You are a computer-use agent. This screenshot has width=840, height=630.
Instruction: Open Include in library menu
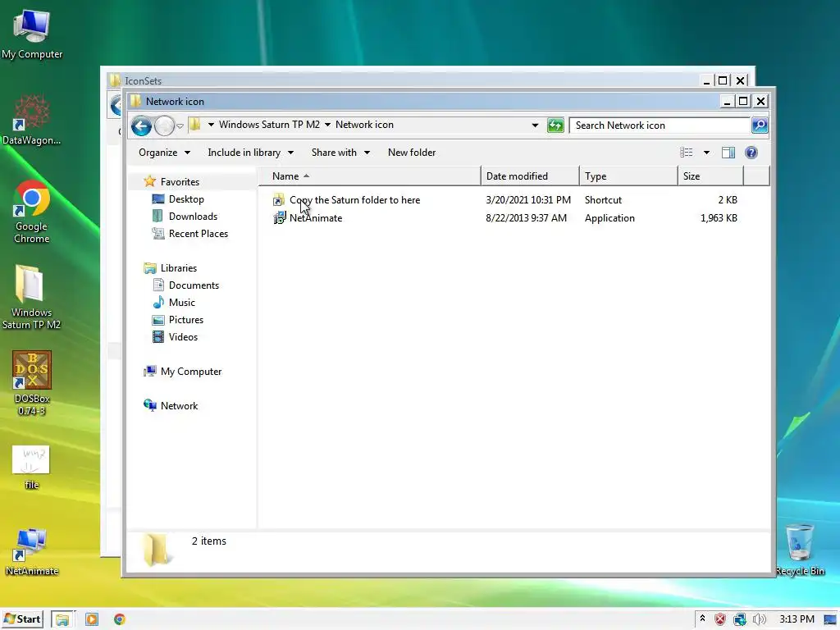click(250, 153)
